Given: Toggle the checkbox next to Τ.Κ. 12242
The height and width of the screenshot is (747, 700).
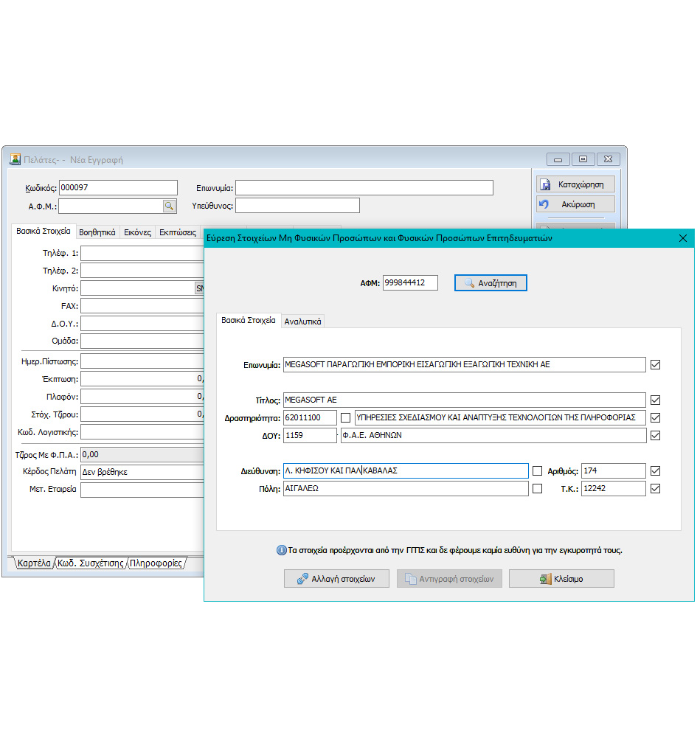Looking at the screenshot, I should coord(655,488).
